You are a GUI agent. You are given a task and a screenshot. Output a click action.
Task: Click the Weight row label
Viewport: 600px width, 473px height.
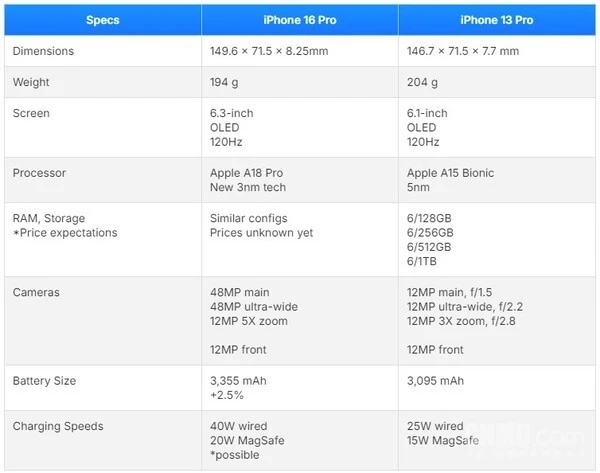pyautogui.click(x=31, y=82)
